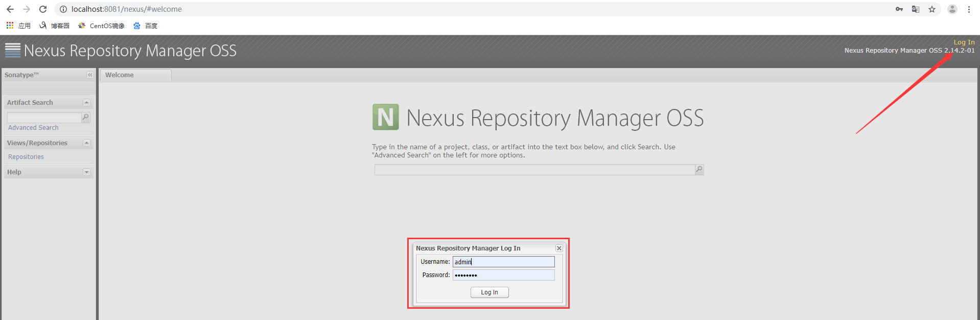The width and height of the screenshot is (980, 320).
Task: Open Advanced Search link
Action: click(x=33, y=128)
